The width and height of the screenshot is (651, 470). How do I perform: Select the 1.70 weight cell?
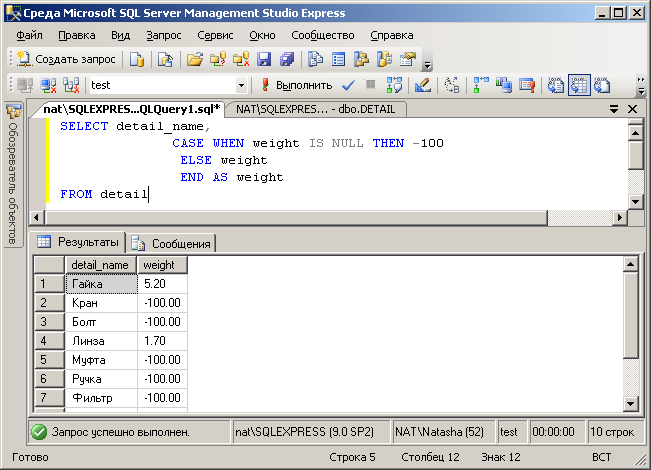click(x=162, y=341)
